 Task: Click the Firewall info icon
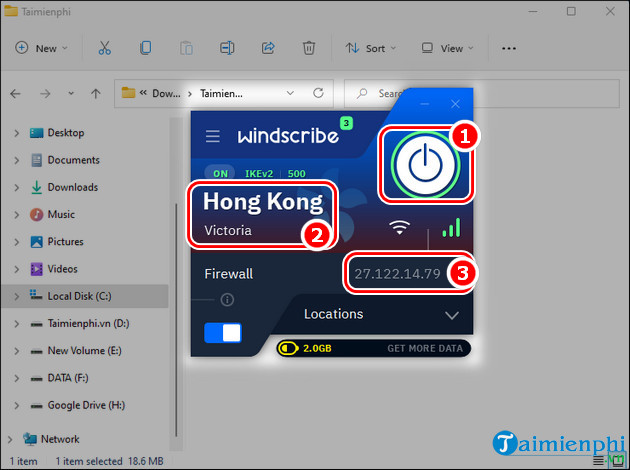point(227,300)
